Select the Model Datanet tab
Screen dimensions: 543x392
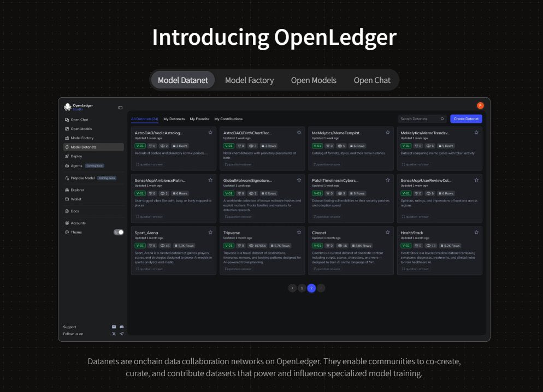pyautogui.click(x=183, y=80)
